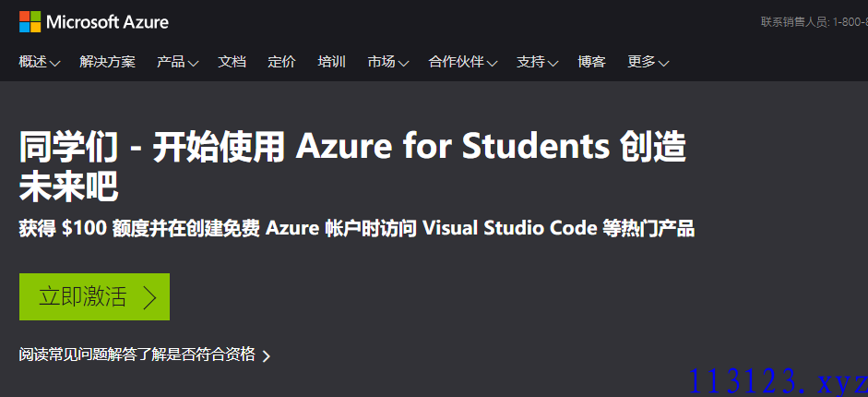Viewport: 868px width, 397px height.
Task: Expand the 更多 dropdown menu
Action: (648, 62)
